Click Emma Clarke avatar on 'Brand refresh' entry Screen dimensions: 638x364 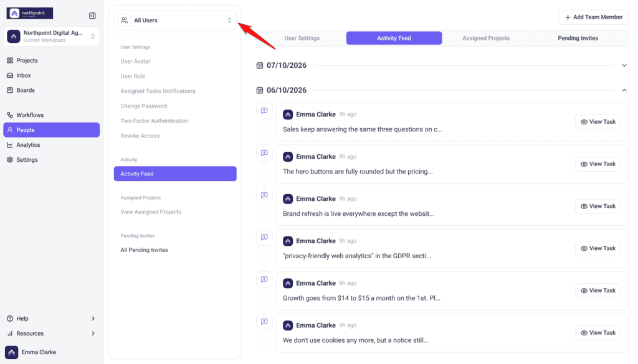[x=288, y=199]
